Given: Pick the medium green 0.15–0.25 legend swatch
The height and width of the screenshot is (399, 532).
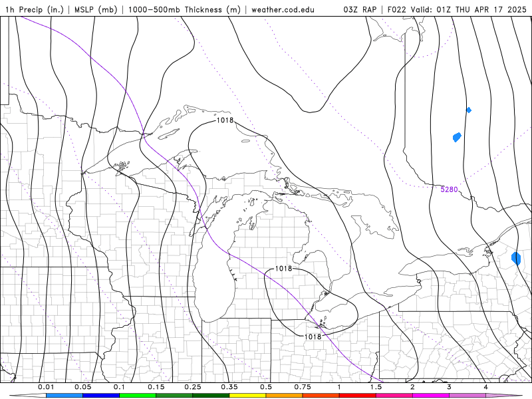Looking at the screenshot, I should coord(174,395).
